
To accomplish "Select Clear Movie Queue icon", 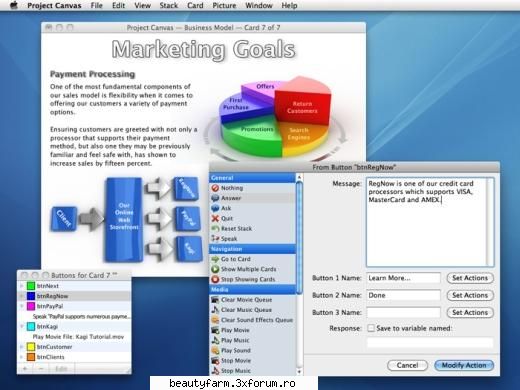I will pyautogui.click(x=215, y=300).
